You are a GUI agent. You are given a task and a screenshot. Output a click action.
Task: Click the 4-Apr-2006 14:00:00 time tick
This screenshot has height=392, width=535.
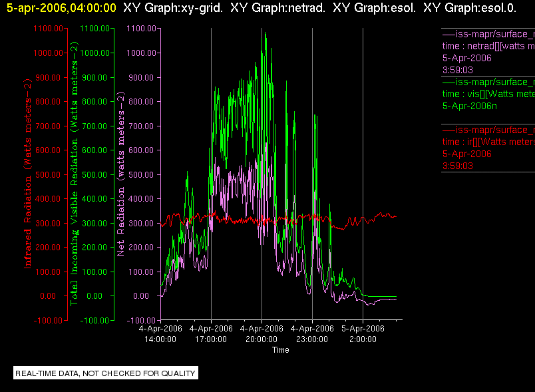160,333
